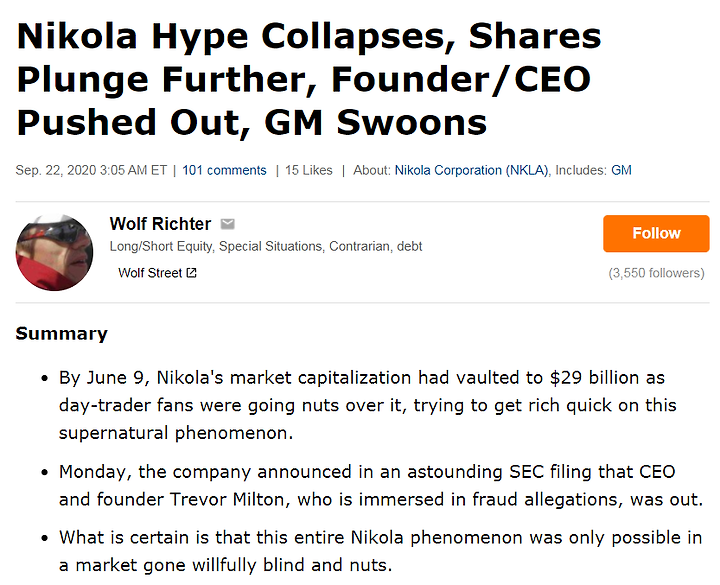The width and height of the screenshot is (720, 585).
Task: Visit the Wolf Street website link
Action: [150, 273]
